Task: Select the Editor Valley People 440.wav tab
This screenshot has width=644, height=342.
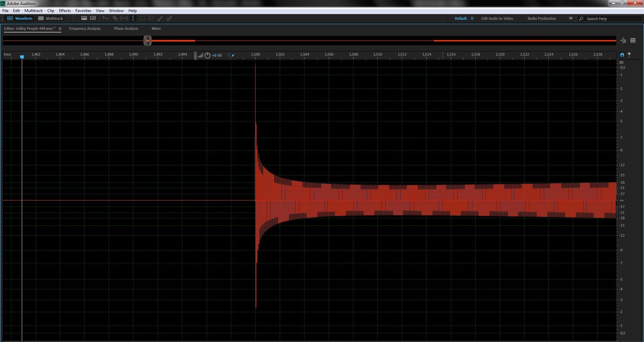Action: pos(30,28)
